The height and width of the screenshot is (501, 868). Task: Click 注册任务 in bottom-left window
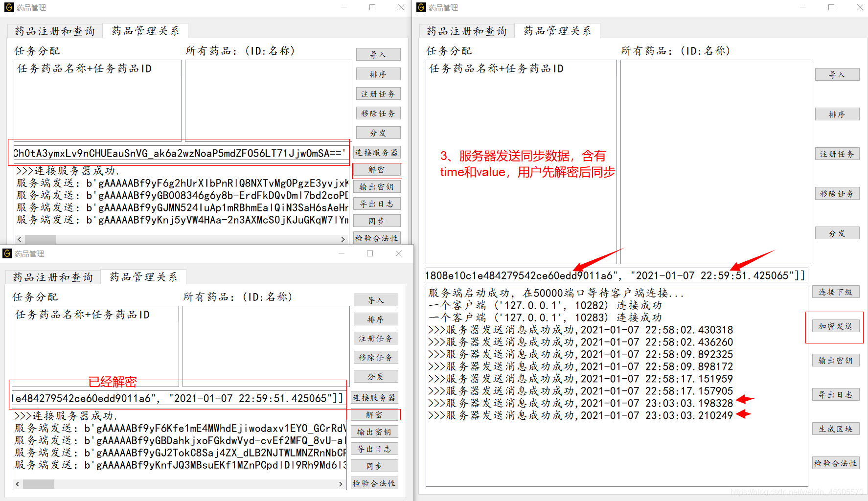tap(376, 338)
